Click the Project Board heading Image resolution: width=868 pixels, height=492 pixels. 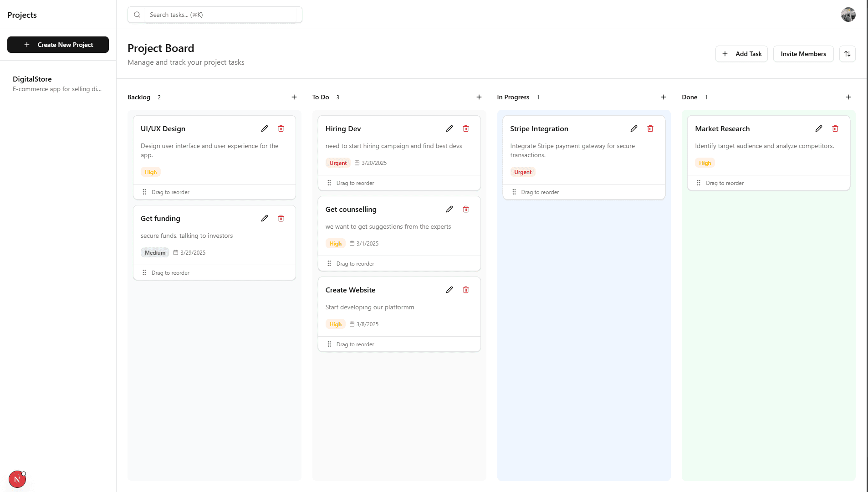pyautogui.click(x=161, y=48)
